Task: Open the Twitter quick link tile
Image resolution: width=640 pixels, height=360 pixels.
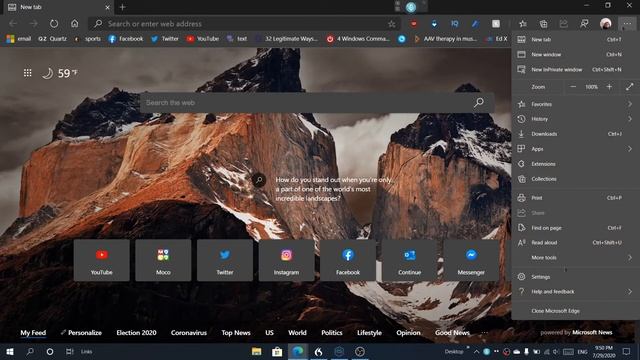Action: coord(225,260)
